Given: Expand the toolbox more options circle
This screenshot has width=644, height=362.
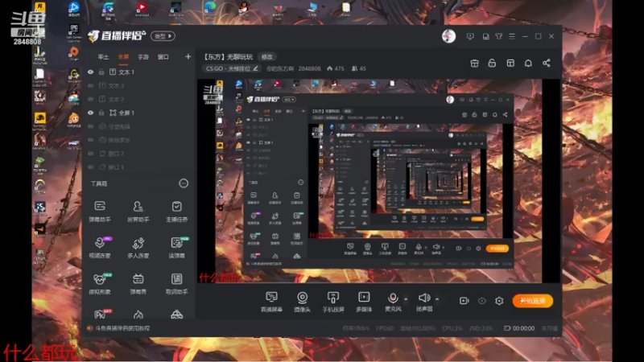Looking at the screenshot, I should pos(184,183).
